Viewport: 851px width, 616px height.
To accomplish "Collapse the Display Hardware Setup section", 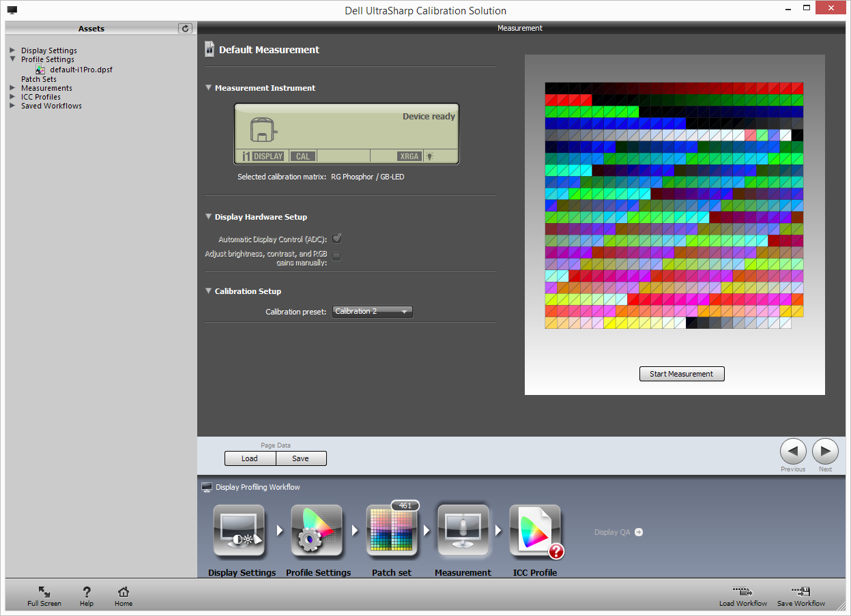I will [x=209, y=217].
